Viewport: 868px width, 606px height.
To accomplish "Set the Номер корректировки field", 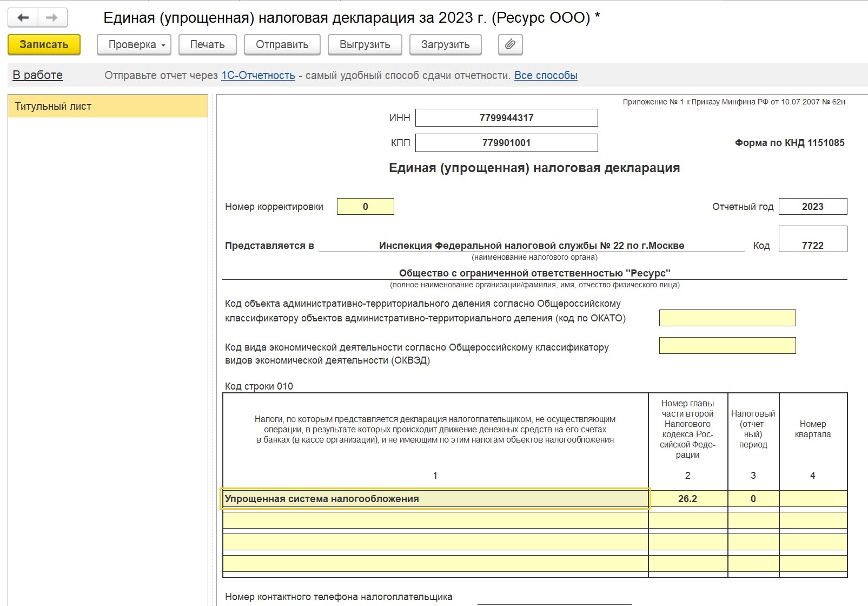I will (366, 207).
